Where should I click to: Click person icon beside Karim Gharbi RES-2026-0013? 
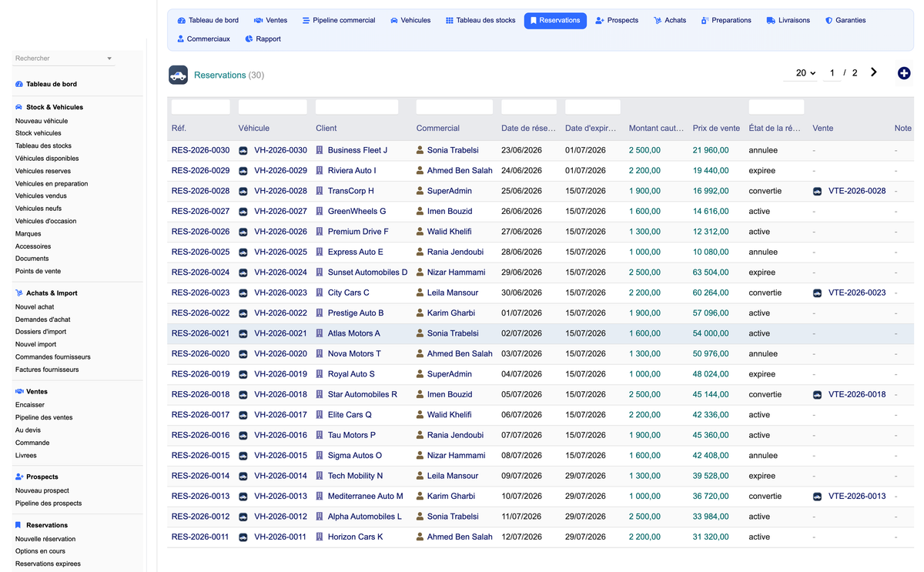pyautogui.click(x=420, y=497)
